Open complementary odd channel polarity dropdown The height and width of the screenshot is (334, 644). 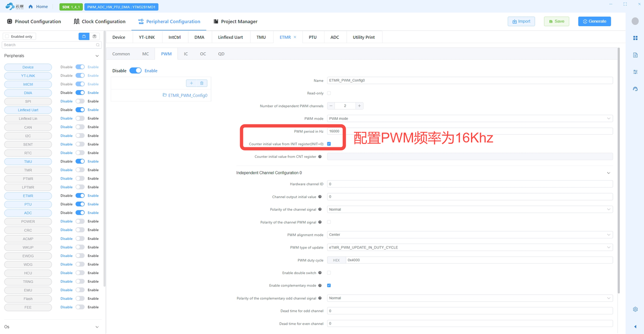pos(470,298)
